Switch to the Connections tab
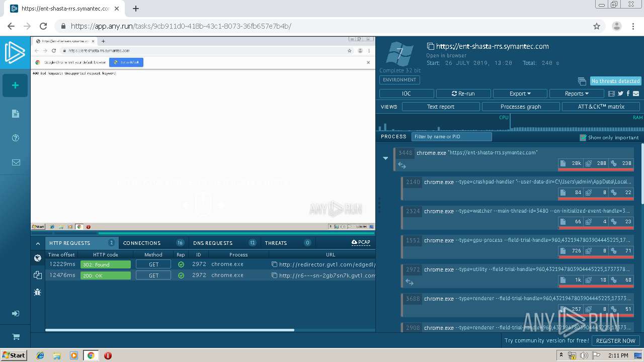The height and width of the screenshot is (362, 644). click(x=153, y=243)
